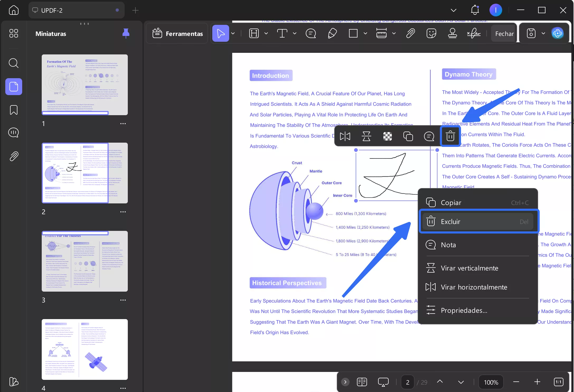Choose Virar horizontalmente in context menu
Image resolution: width=574 pixels, height=392 pixels.
478,287
